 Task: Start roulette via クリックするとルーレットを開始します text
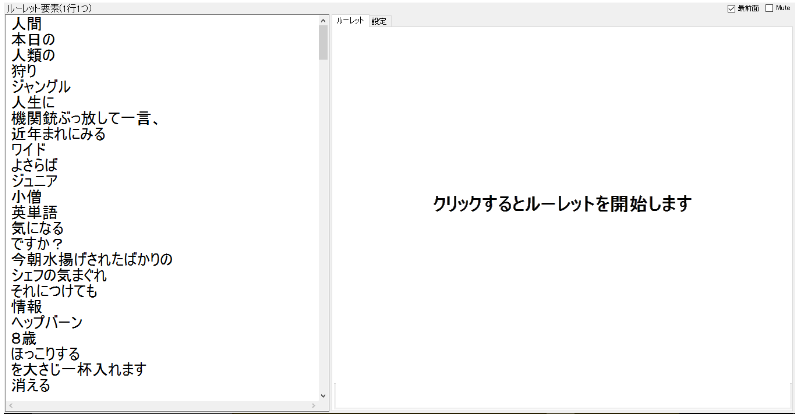click(562, 203)
